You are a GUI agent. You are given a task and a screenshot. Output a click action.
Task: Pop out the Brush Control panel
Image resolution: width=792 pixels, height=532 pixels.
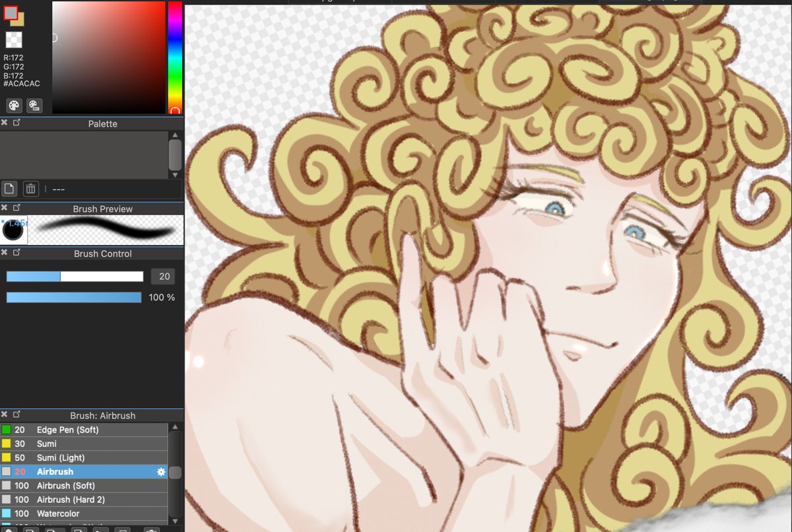17,253
